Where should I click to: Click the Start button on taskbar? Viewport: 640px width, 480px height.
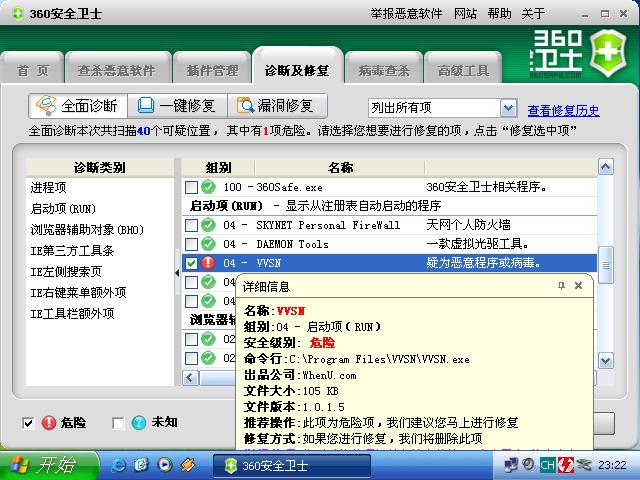pos(49,465)
